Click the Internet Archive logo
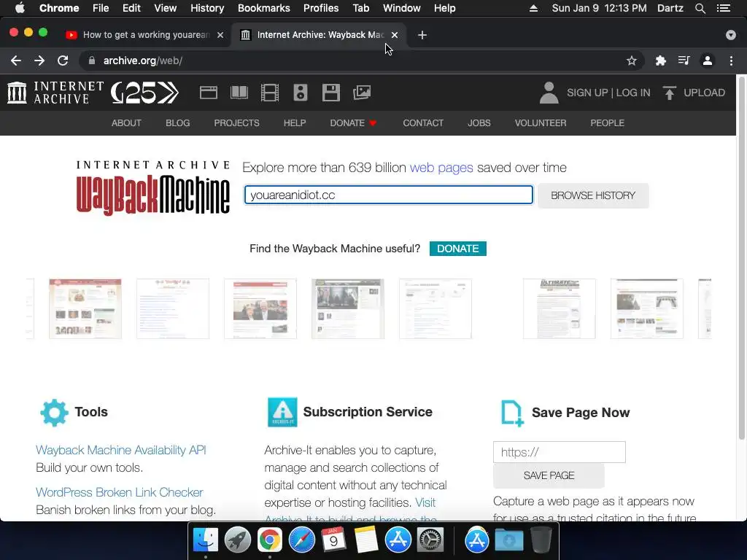This screenshot has height=560, width=747. tap(55, 93)
